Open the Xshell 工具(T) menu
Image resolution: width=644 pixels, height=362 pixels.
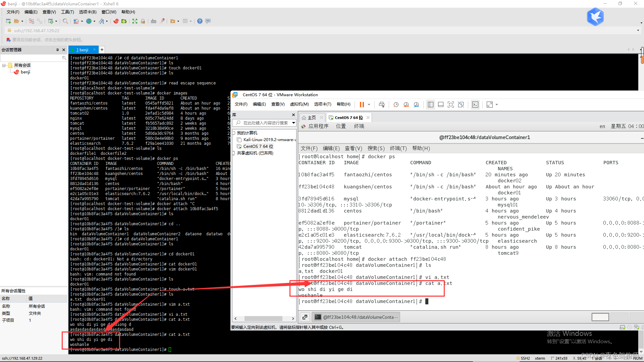click(x=67, y=12)
